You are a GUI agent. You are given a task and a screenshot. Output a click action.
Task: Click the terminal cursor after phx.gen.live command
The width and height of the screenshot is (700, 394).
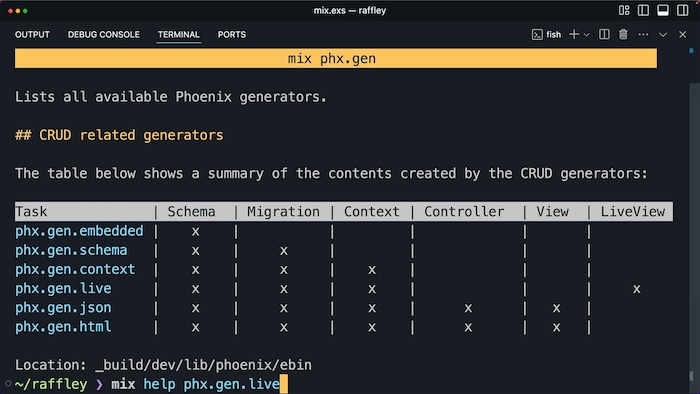click(x=284, y=384)
